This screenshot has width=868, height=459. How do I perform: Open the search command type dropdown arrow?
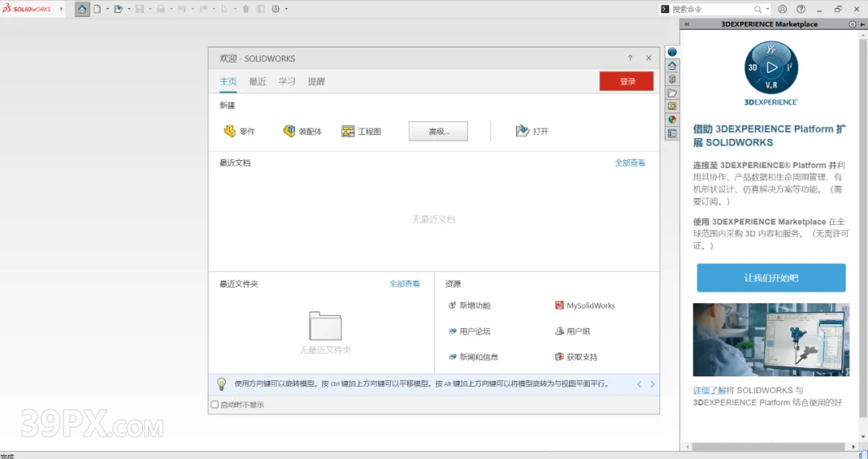(768, 9)
